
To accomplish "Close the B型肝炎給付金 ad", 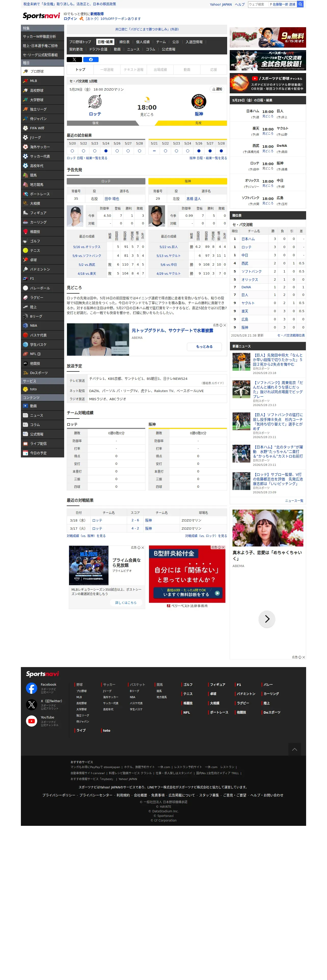I will [x=223, y=547].
